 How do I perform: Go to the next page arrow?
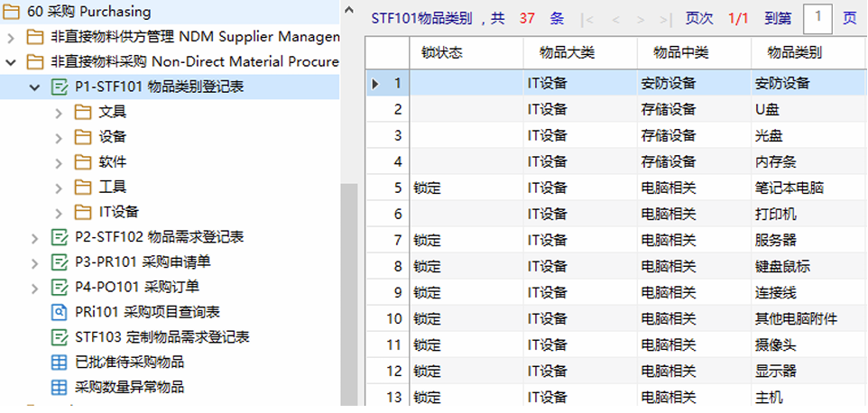coord(641,18)
